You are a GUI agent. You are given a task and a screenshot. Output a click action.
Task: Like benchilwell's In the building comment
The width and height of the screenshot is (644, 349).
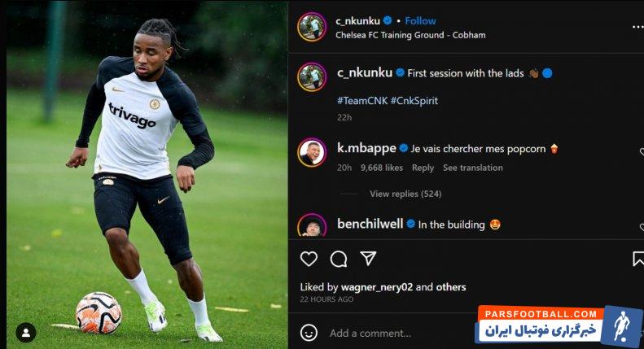(x=642, y=227)
